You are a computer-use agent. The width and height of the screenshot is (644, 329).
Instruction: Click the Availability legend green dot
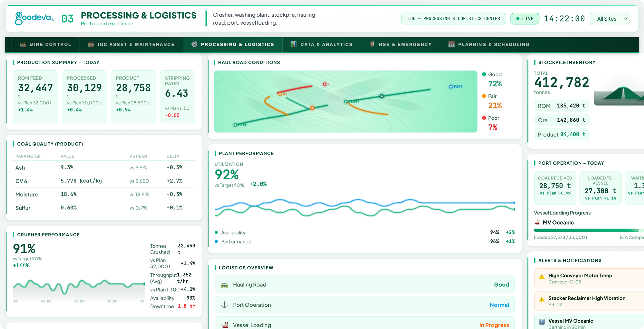216,232
